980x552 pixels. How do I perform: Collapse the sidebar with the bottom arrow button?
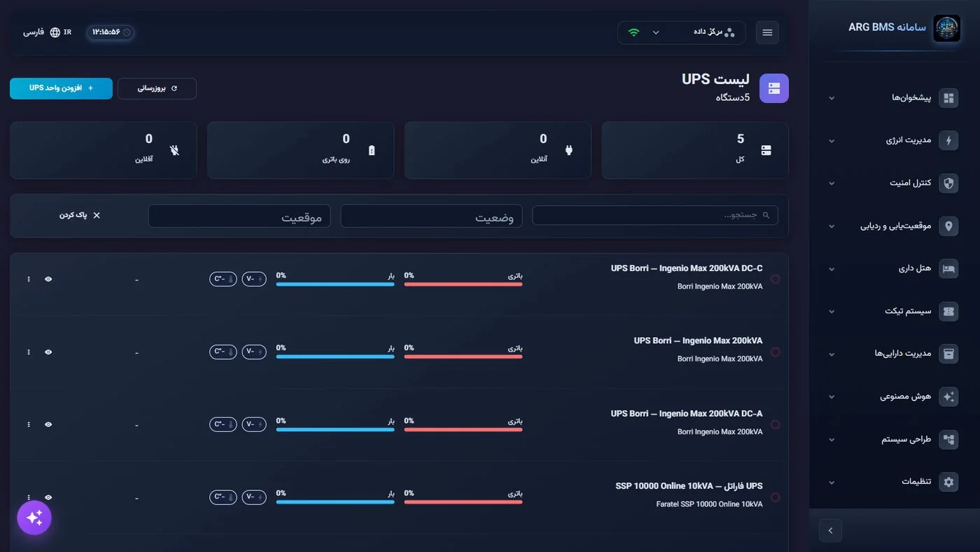[x=830, y=530]
